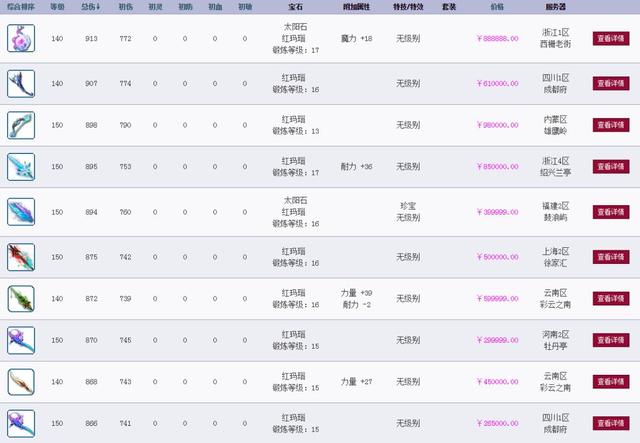Click 查看详情 for the ￥888888.00 listing
Viewport: 640px width, 443px height.
612,39
